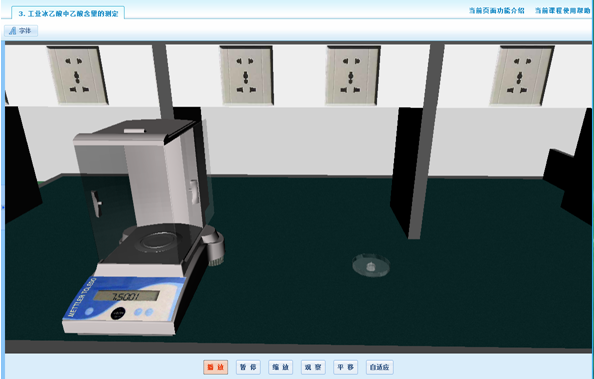Viewport: 594px width, 379px height.
Task: Select the experiment 3 acetic acid tab
Action: tap(68, 13)
